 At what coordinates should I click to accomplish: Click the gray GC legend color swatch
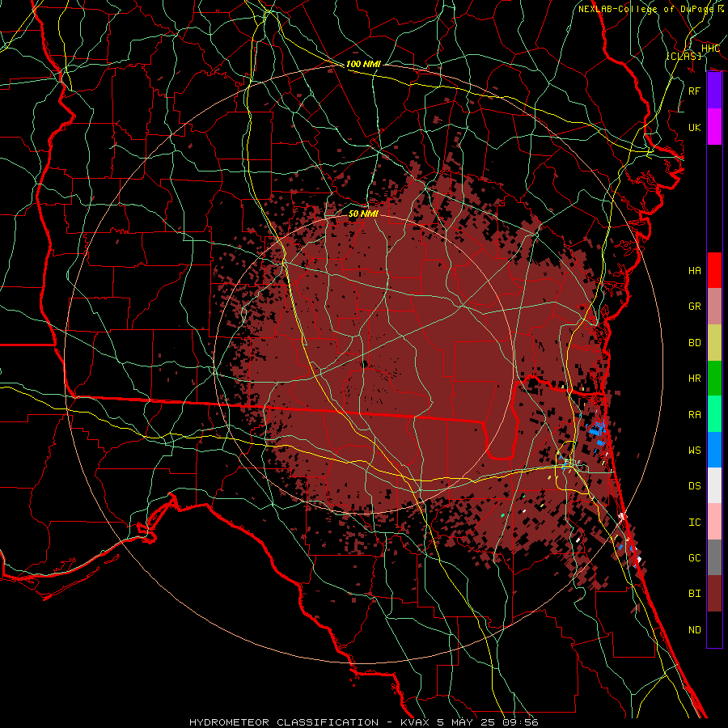pos(714,557)
